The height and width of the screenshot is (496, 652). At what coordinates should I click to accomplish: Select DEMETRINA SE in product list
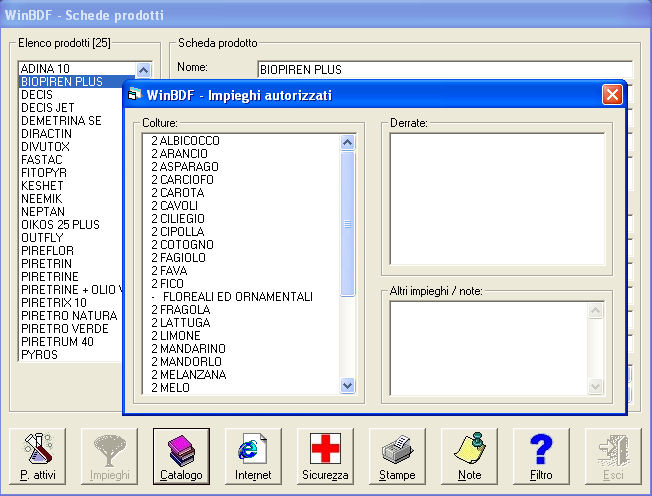pyautogui.click(x=71, y=121)
